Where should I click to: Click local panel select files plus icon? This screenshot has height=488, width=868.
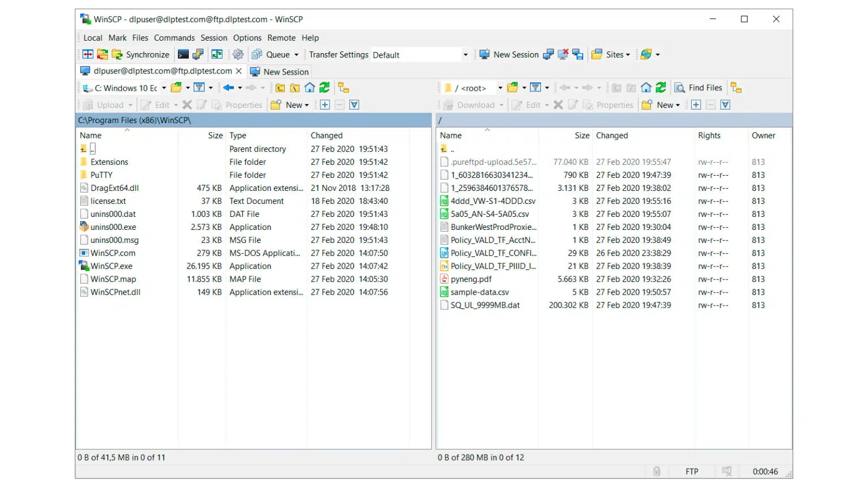[x=325, y=105]
